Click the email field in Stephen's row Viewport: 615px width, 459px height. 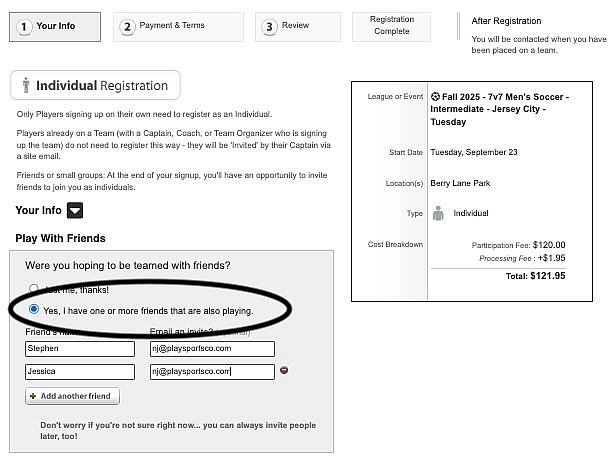[211, 349]
